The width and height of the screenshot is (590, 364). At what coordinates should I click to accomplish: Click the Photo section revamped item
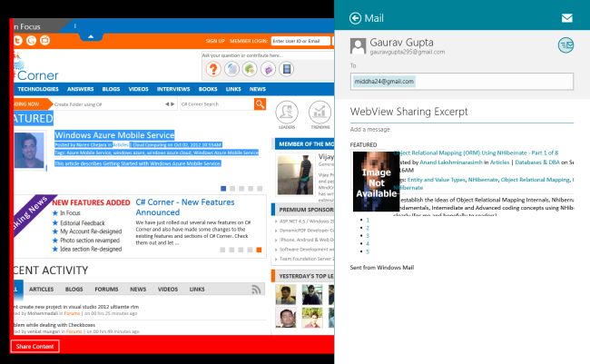point(90,241)
